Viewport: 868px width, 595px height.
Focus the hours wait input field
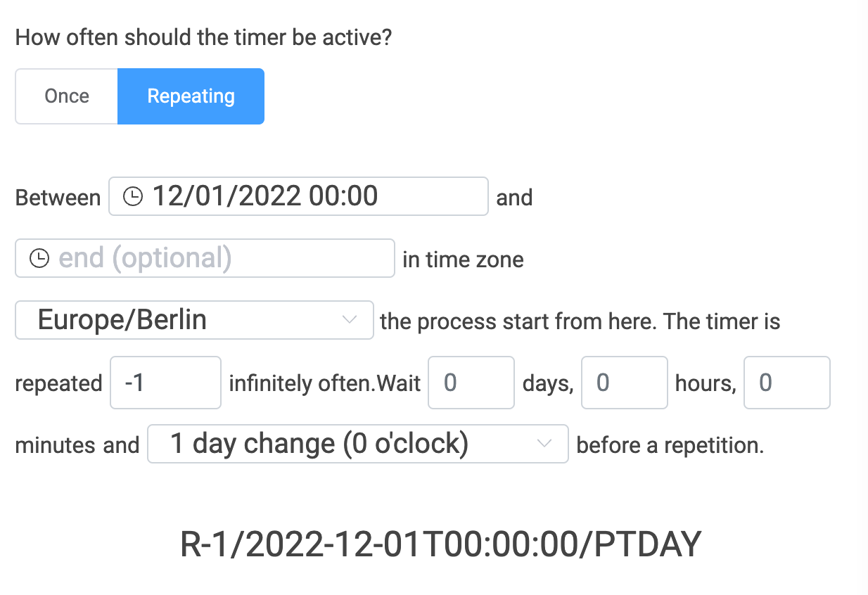[624, 383]
